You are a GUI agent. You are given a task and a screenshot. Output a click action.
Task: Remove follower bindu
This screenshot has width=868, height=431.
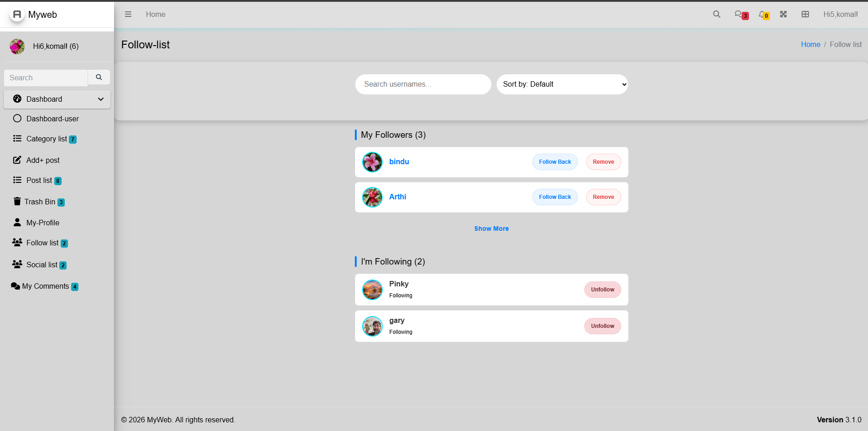(603, 162)
